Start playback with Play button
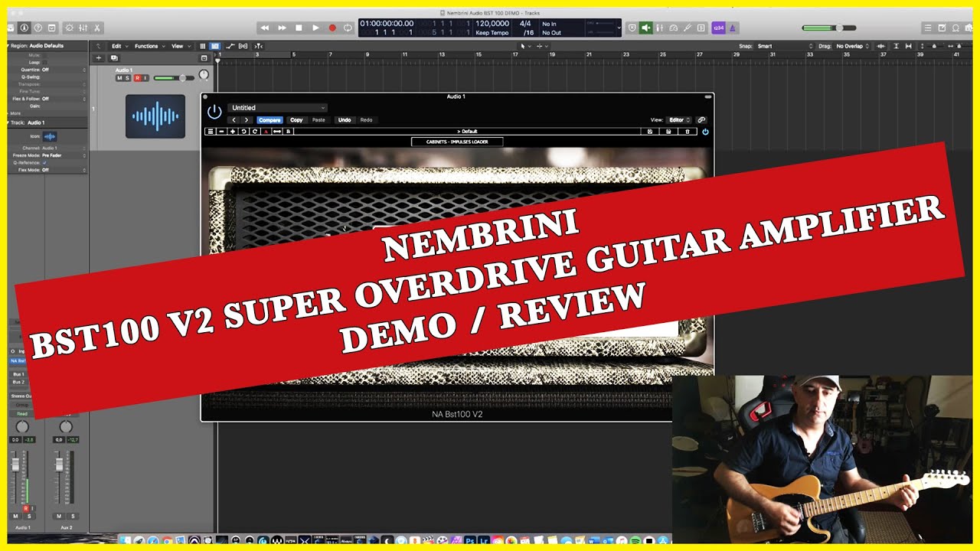Image resolution: width=980 pixels, height=551 pixels. click(315, 28)
